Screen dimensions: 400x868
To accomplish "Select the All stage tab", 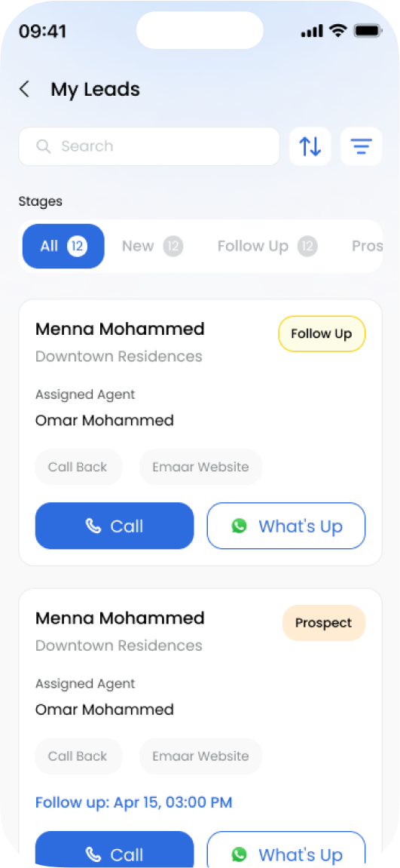I will coord(63,247).
